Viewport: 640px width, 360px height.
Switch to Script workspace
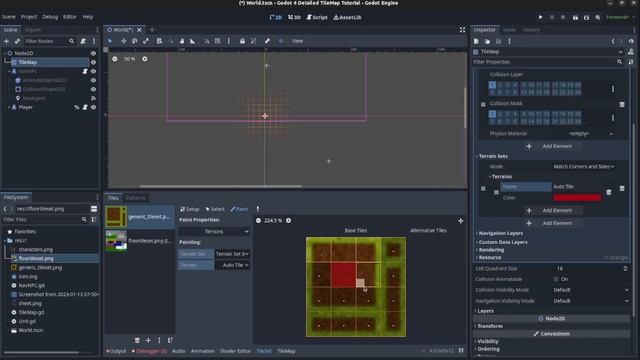[x=317, y=17]
